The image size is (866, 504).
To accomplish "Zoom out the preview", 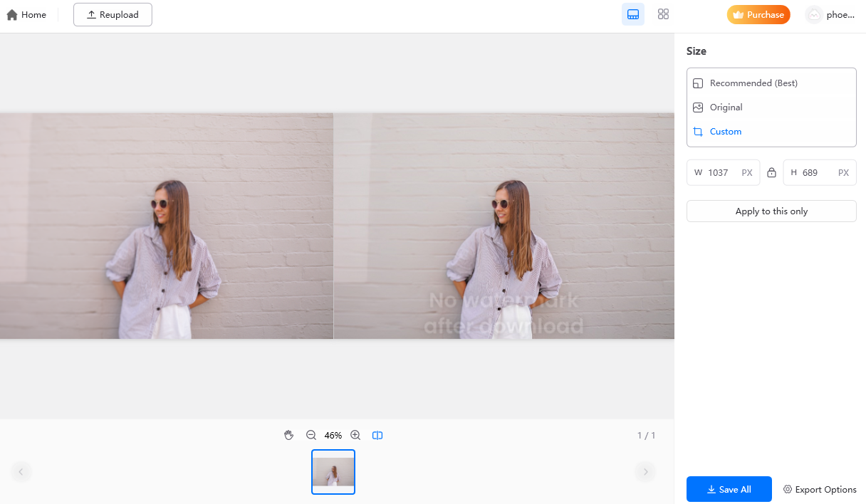I will [x=311, y=435].
